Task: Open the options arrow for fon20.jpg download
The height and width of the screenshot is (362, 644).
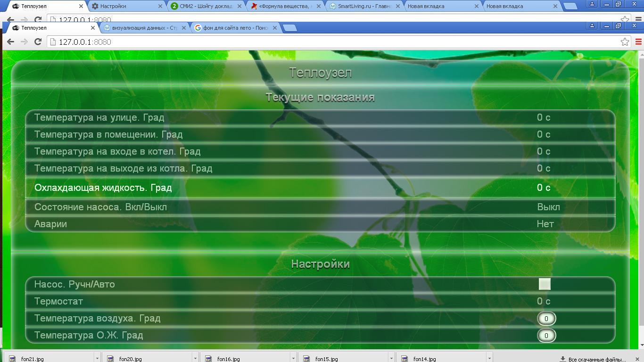Action: [195, 359]
